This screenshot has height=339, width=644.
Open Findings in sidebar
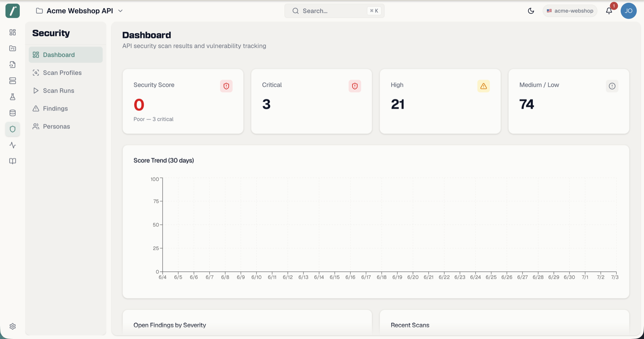tap(66, 108)
